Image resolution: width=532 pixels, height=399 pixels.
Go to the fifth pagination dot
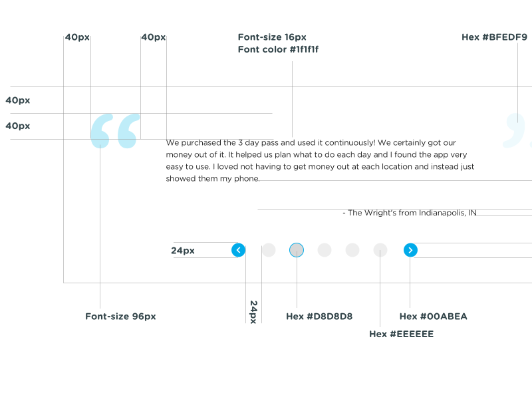click(380, 250)
